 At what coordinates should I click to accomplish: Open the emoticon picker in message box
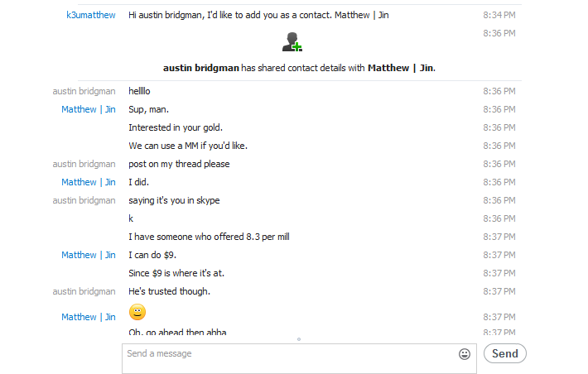click(x=465, y=354)
